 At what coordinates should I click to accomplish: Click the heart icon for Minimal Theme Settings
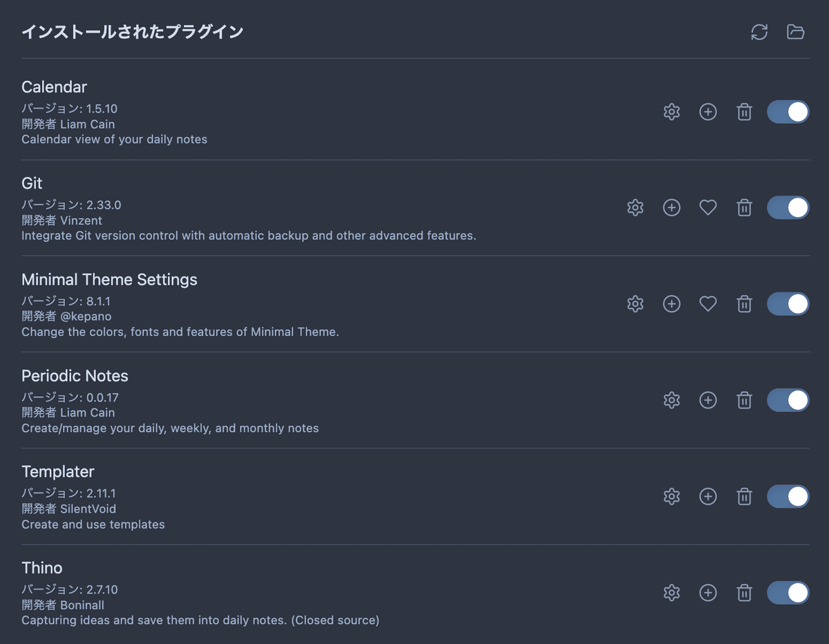[707, 303]
